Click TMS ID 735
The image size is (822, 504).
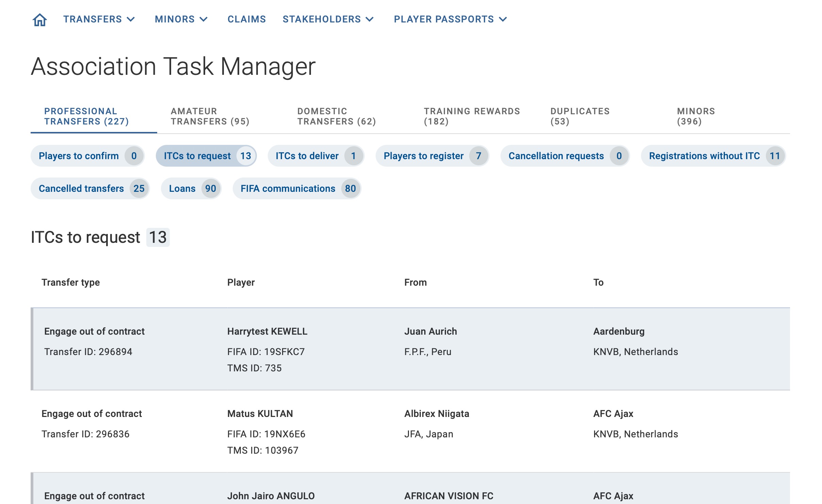click(254, 368)
